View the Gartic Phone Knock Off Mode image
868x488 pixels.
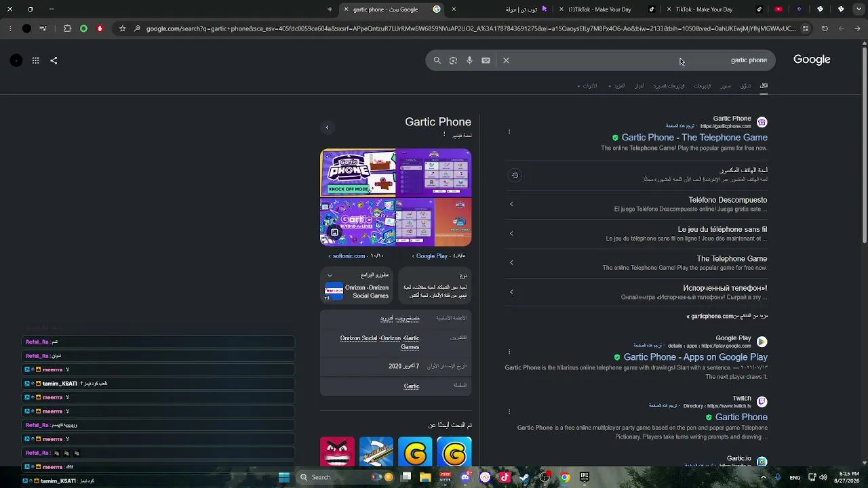(x=358, y=173)
